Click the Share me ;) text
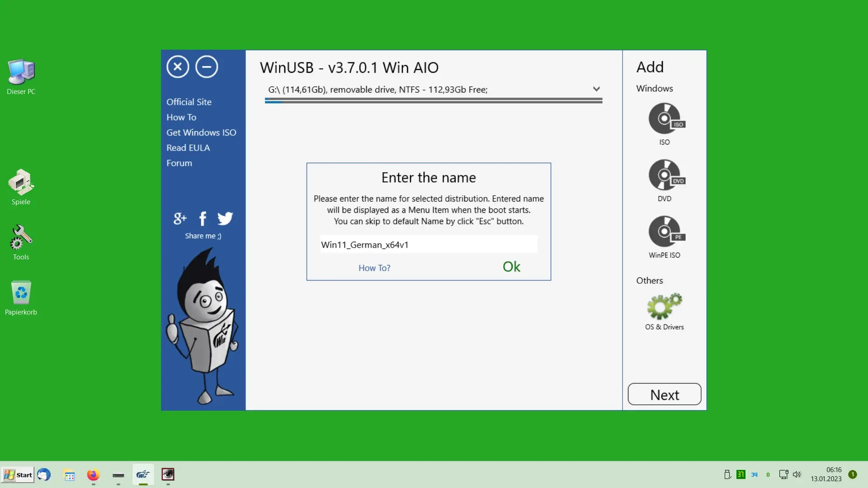Viewport: 868px width, 488px height. 203,236
